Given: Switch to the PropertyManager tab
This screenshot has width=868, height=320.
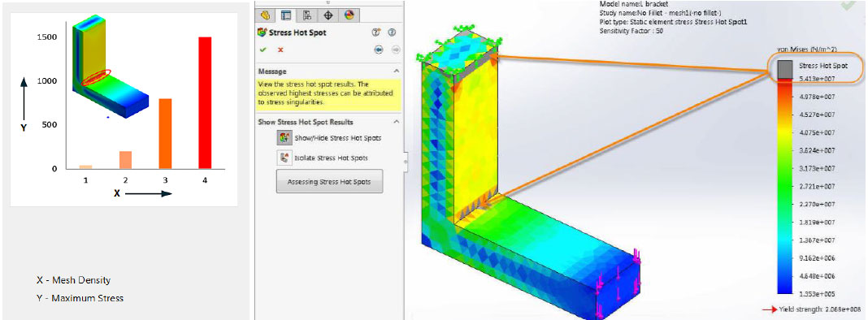Looking at the screenshot, I should (285, 15).
